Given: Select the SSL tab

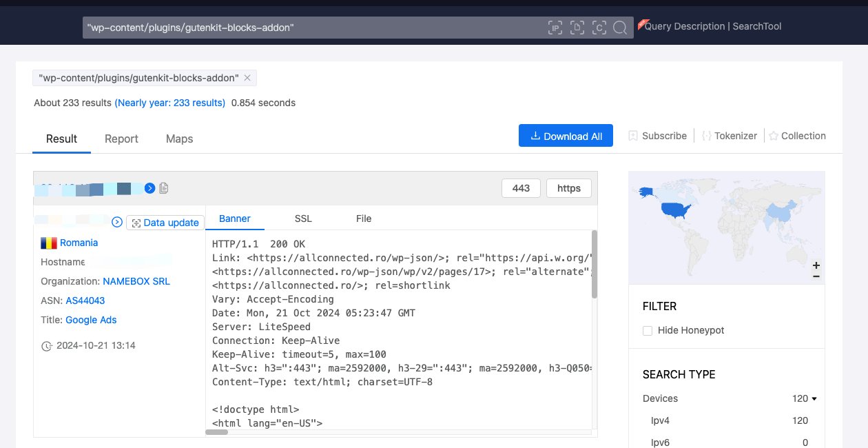Looking at the screenshot, I should coord(303,218).
